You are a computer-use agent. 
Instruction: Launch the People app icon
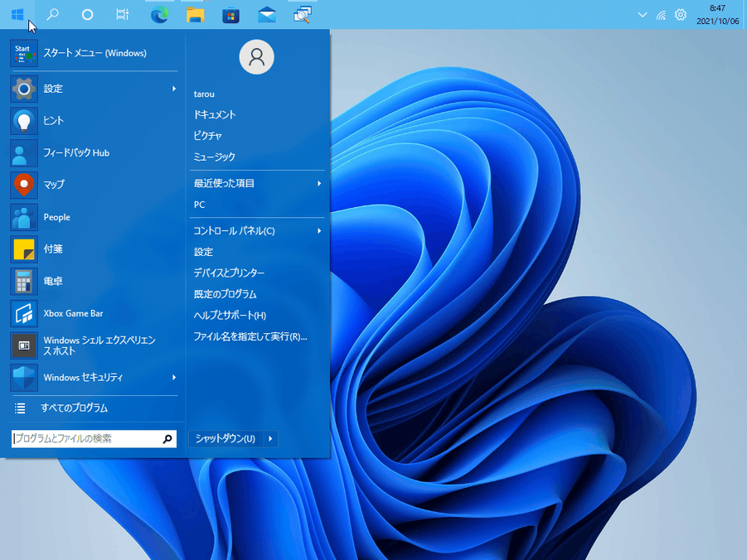coord(24,217)
